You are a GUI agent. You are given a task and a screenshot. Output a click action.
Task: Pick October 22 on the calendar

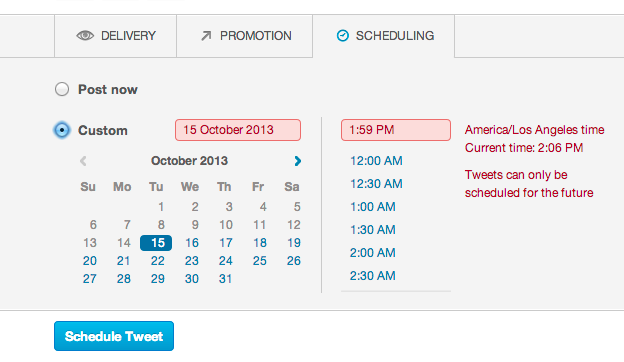pos(158,261)
